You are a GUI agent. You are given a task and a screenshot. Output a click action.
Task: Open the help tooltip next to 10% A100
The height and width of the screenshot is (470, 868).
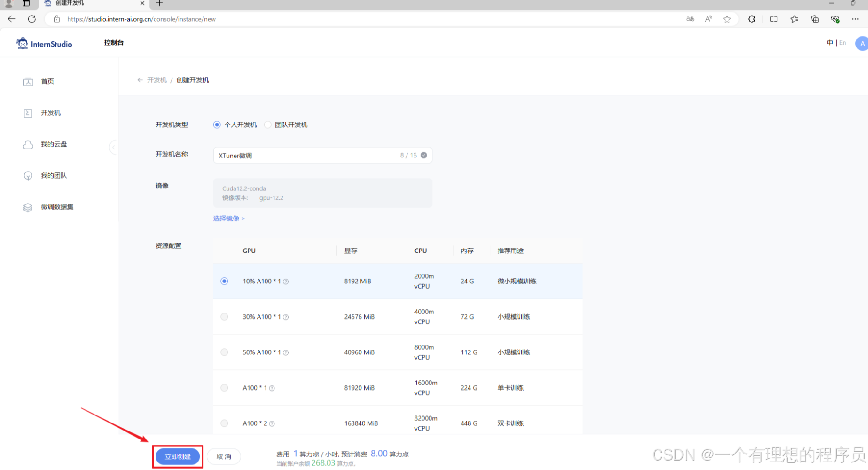tap(286, 281)
